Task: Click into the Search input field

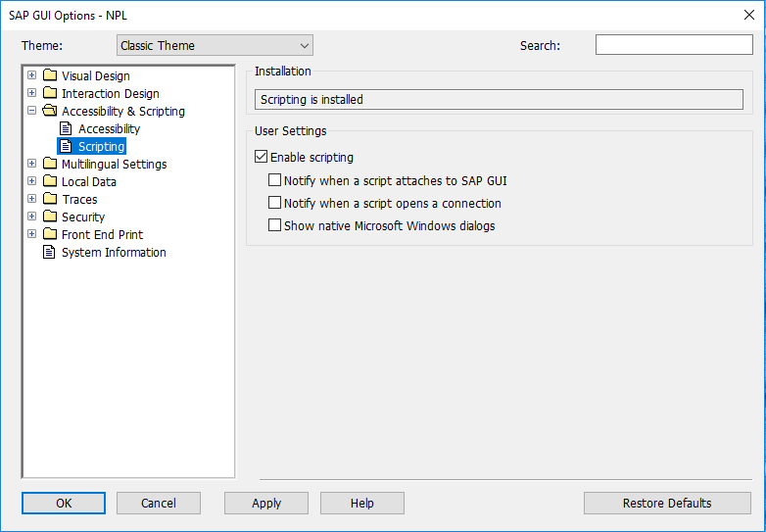Action: (674, 45)
